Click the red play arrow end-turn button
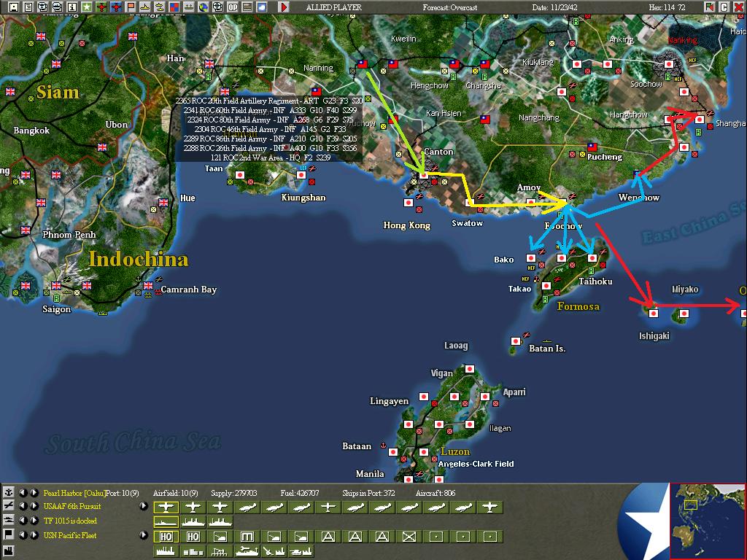Screen dimensions: 747x560 [284, 7]
